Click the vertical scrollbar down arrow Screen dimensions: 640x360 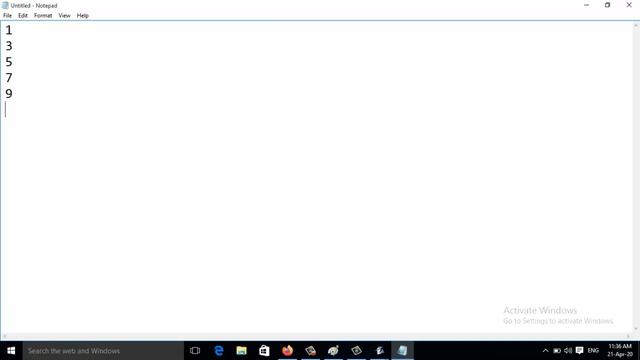[636, 329]
